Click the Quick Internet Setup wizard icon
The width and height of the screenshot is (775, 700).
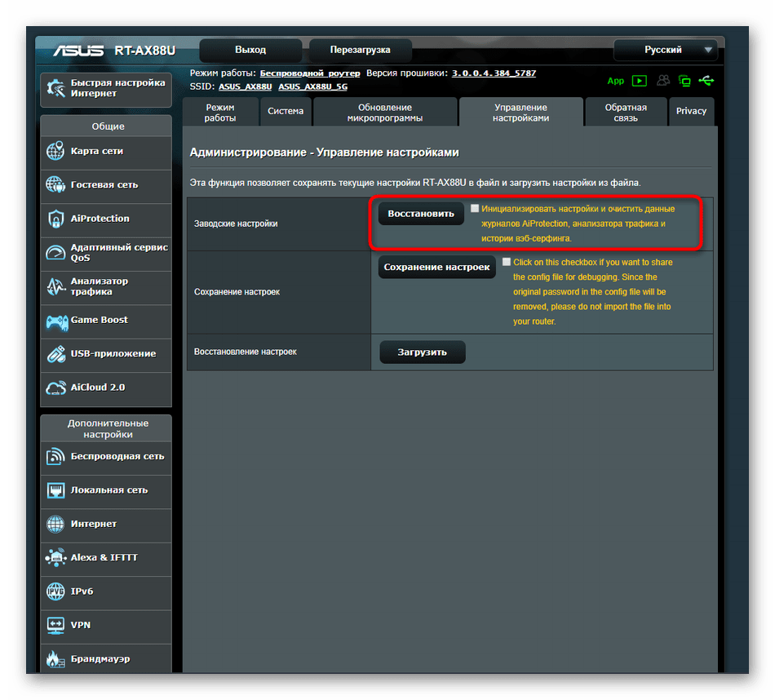pyautogui.click(x=55, y=88)
